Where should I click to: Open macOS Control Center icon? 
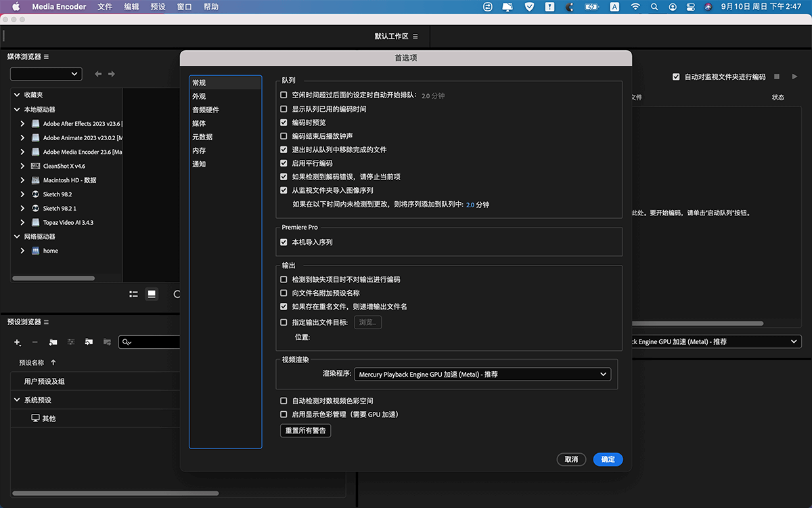(690, 7)
